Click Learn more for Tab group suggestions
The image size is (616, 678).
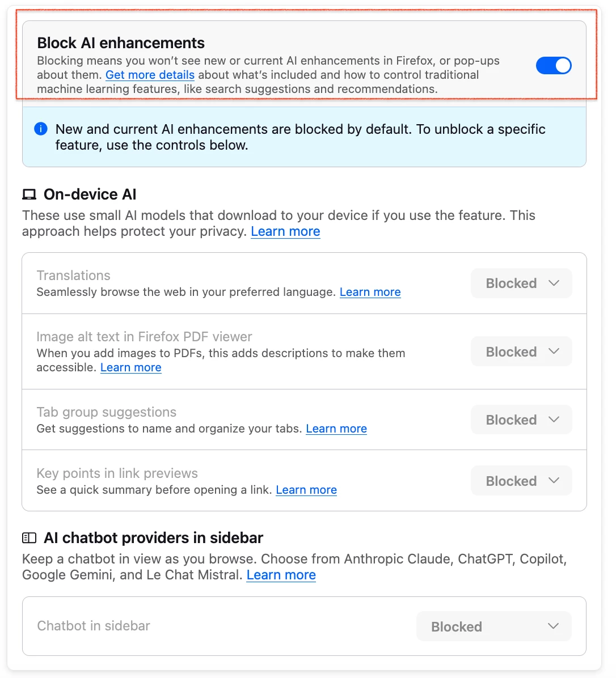[x=336, y=429]
